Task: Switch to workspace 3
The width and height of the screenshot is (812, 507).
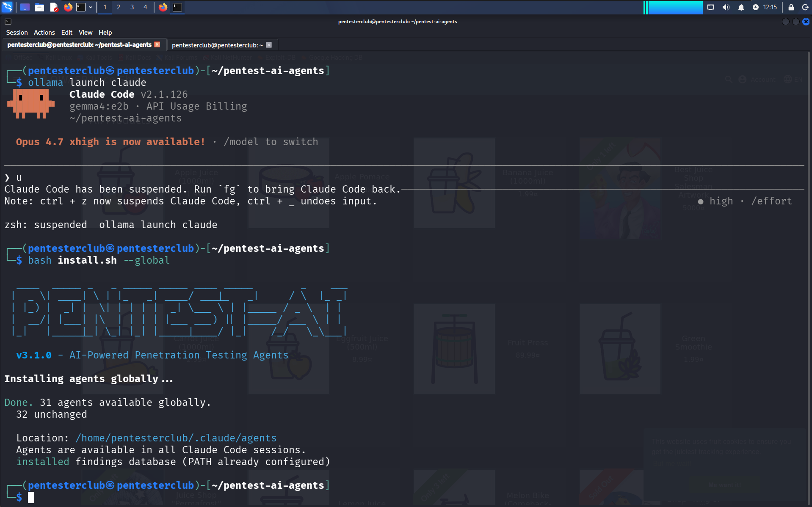Action: [132, 7]
